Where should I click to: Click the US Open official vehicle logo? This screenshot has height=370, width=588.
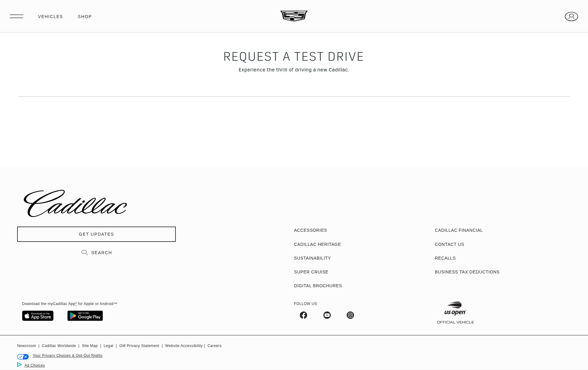click(x=455, y=308)
